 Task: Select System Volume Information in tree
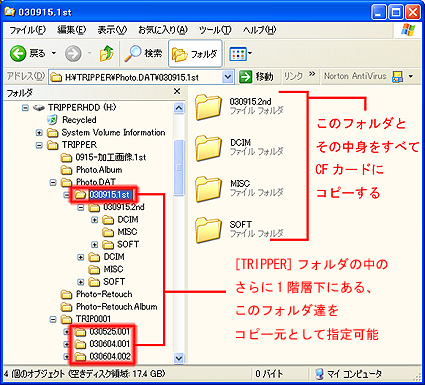point(113,132)
